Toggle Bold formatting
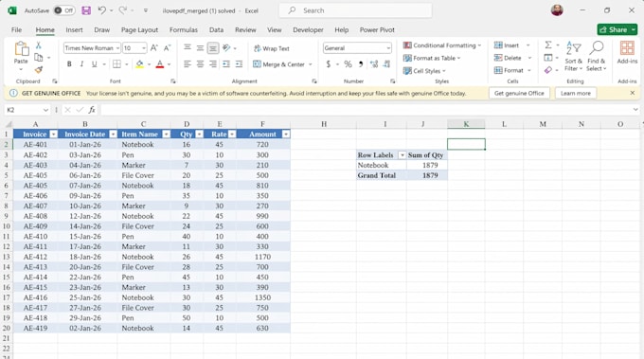 69,64
